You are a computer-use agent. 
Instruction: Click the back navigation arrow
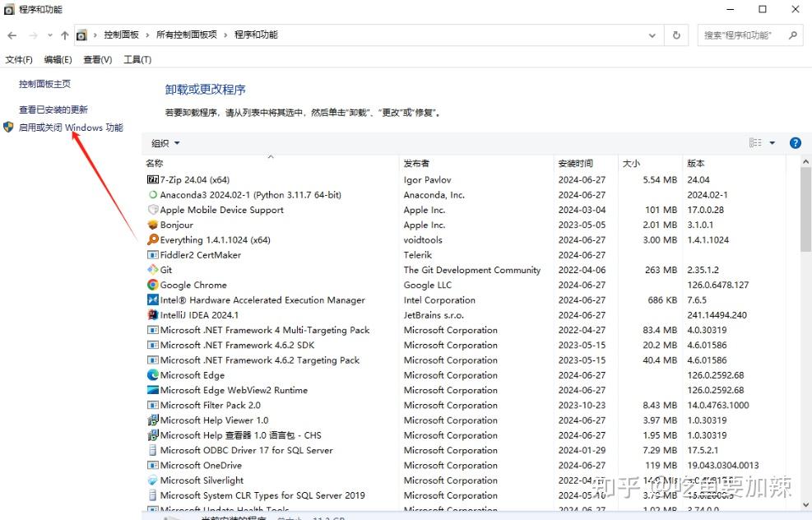pyautogui.click(x=12, y=35)
